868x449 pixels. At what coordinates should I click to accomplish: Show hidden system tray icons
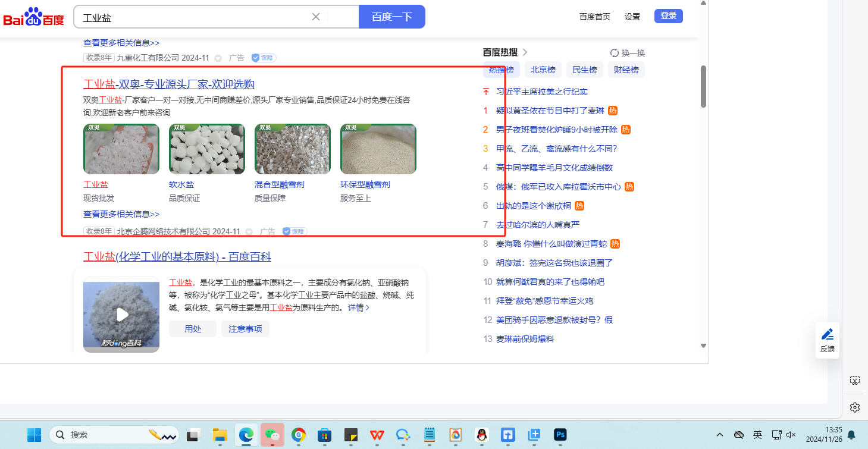point(719,435)
